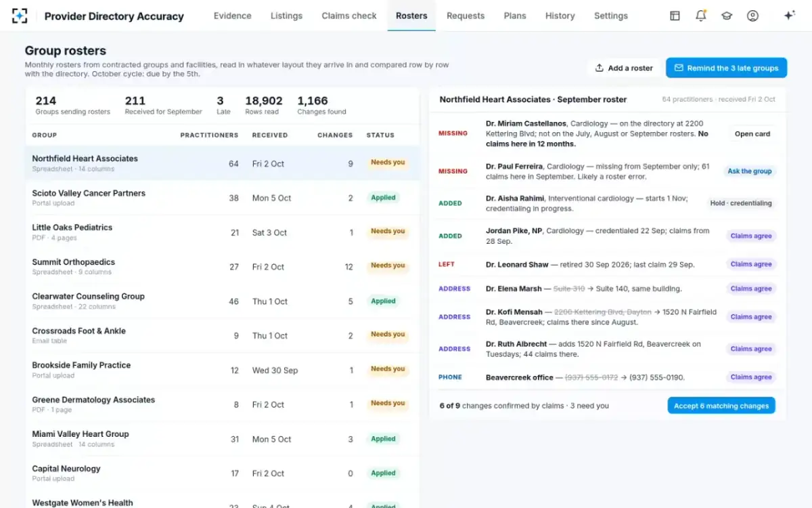Click Claims agree for Dr. Ruth Albrecht
The width and height of the screenshot is (812, 508).
(x=751, y=349)
